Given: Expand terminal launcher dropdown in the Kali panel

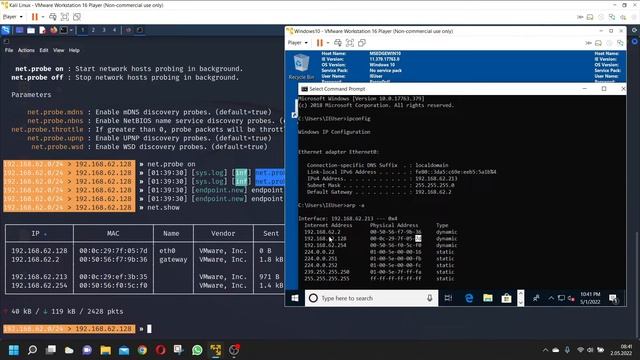Looking at the screenshot, I should (71, 30).
